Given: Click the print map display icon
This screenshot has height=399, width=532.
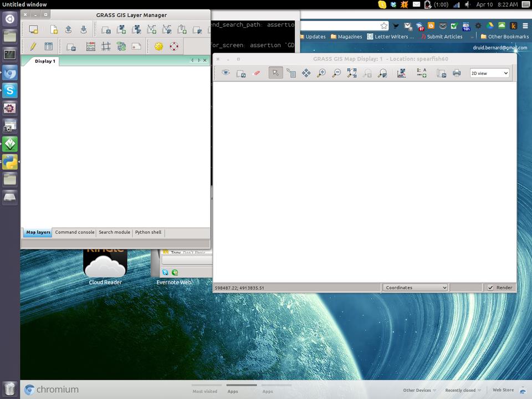Looking at the screenshot, I should tap(457, 73).
